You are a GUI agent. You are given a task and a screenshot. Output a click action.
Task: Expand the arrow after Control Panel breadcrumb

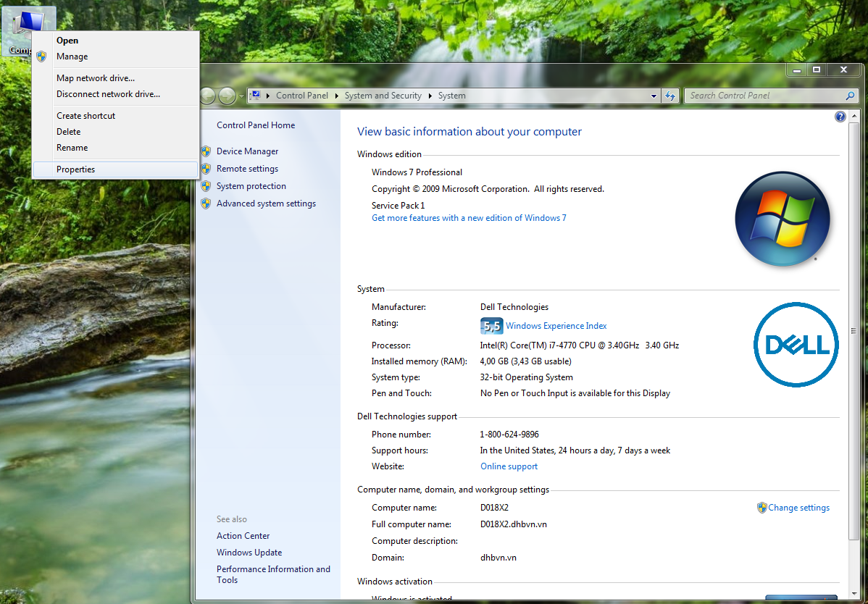tap(337, 96)
